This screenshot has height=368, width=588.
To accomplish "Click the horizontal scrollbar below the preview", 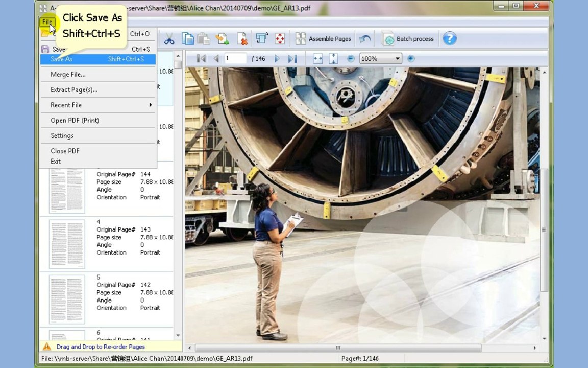I will point(337,348).
